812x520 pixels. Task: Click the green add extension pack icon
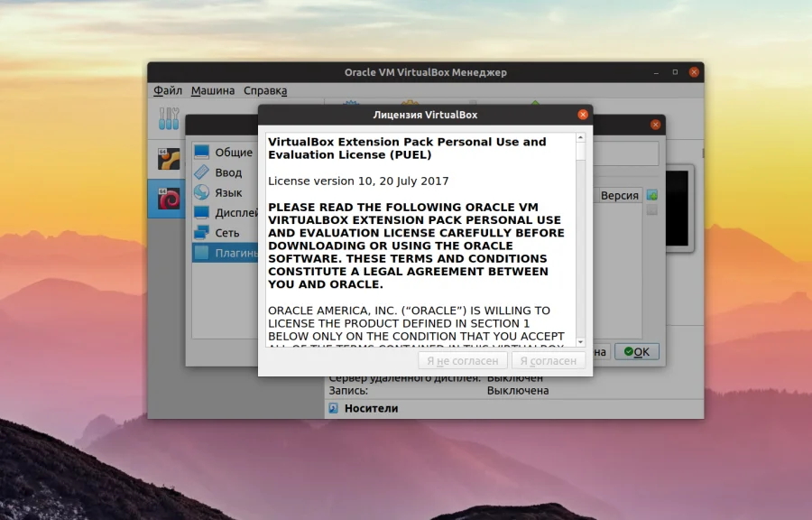pyautogui.click(x=651, y=194)
